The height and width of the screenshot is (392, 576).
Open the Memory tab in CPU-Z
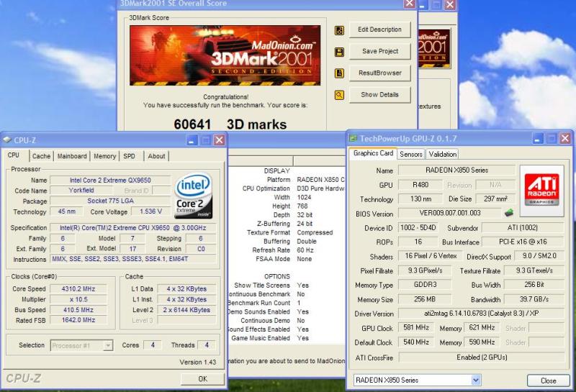click(x=104, y=156)
